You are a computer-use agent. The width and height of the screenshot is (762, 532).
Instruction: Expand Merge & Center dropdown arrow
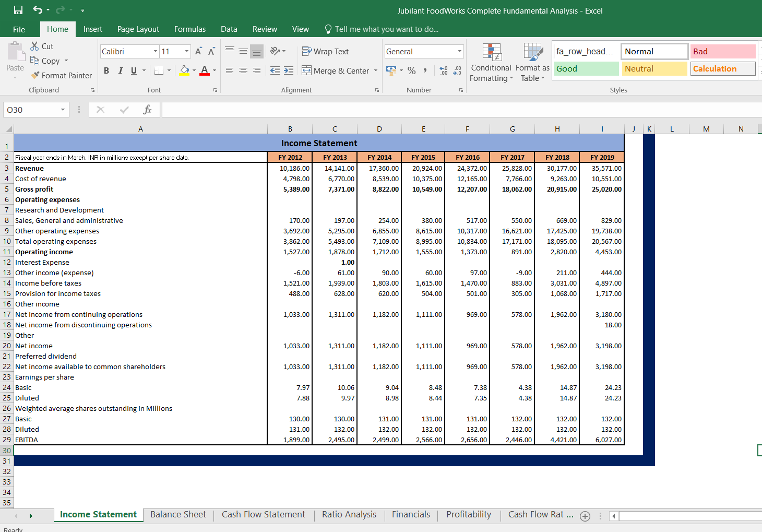[376, 70]
